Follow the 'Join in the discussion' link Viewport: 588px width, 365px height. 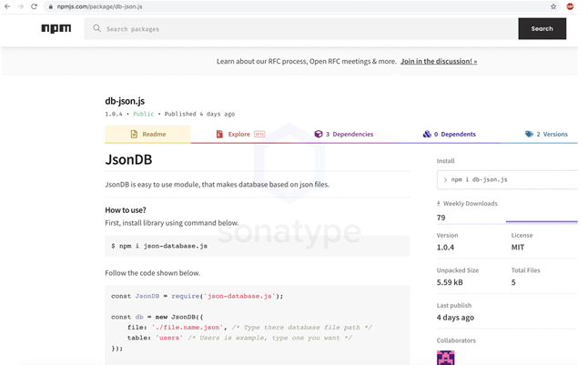pyautogui.click(x=439, y=61)
